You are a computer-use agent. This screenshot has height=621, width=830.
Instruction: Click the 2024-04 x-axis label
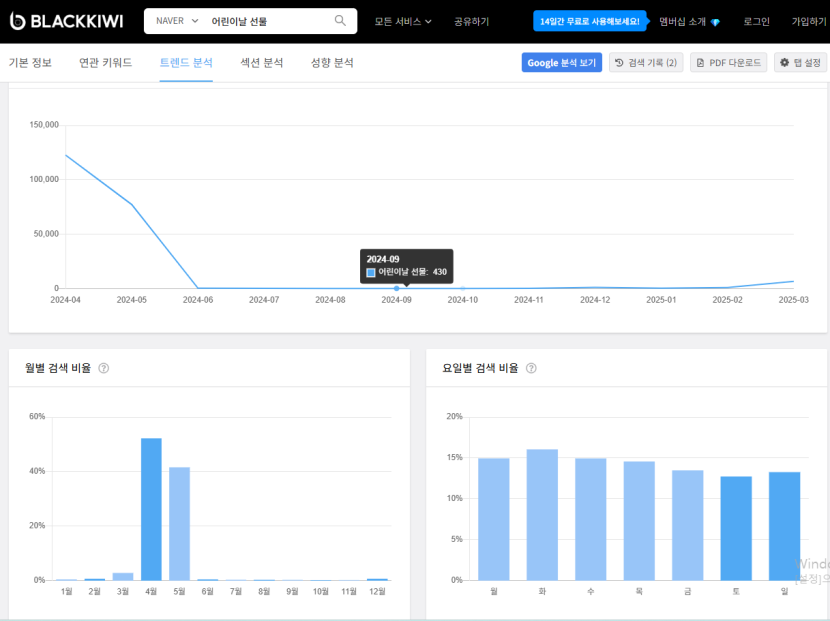coord(66,300)
